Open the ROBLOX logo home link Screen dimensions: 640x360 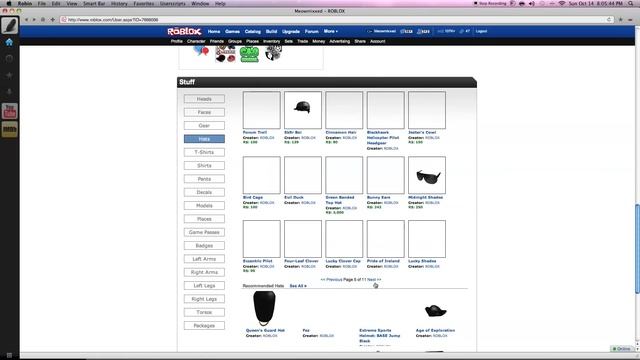pos(184,31)
